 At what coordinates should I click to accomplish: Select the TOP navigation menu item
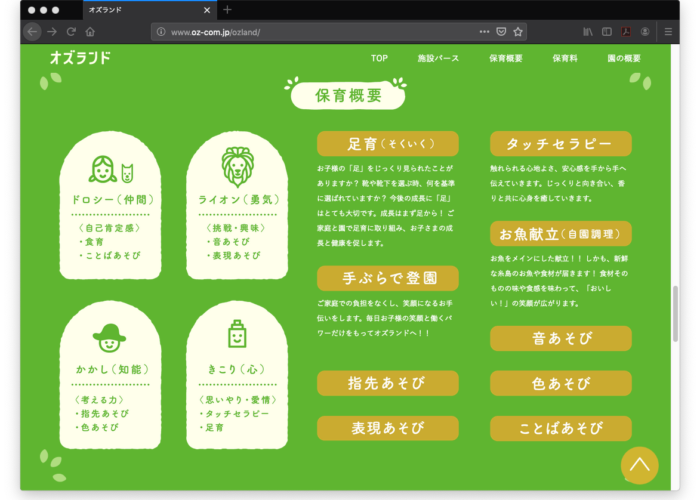point(379,58)
